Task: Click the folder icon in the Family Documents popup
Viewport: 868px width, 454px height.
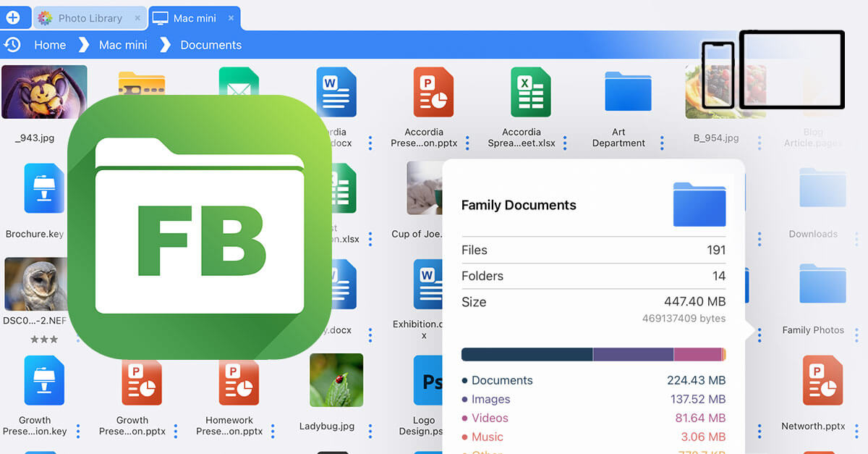Action: tap(699, 205)
